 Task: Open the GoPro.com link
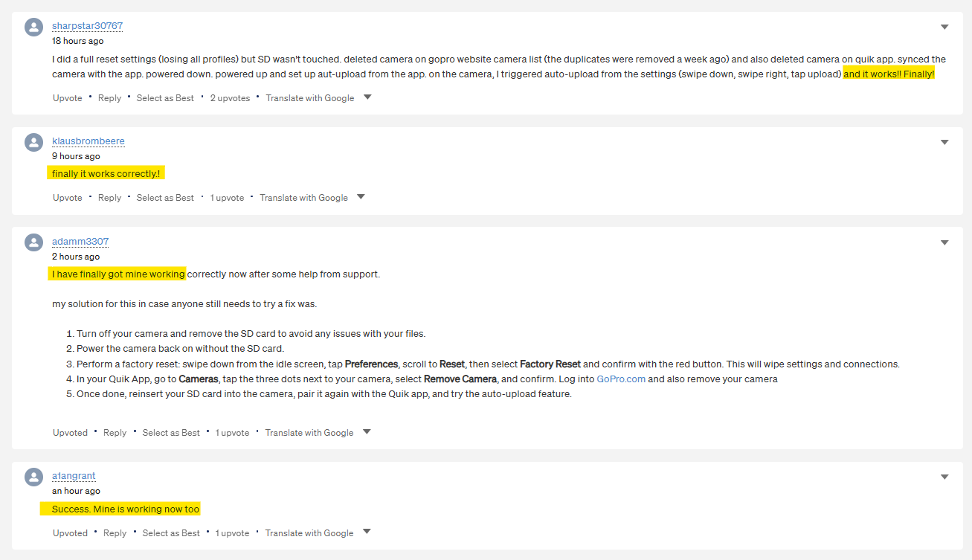pyautogui.click(x=621, y=379)
